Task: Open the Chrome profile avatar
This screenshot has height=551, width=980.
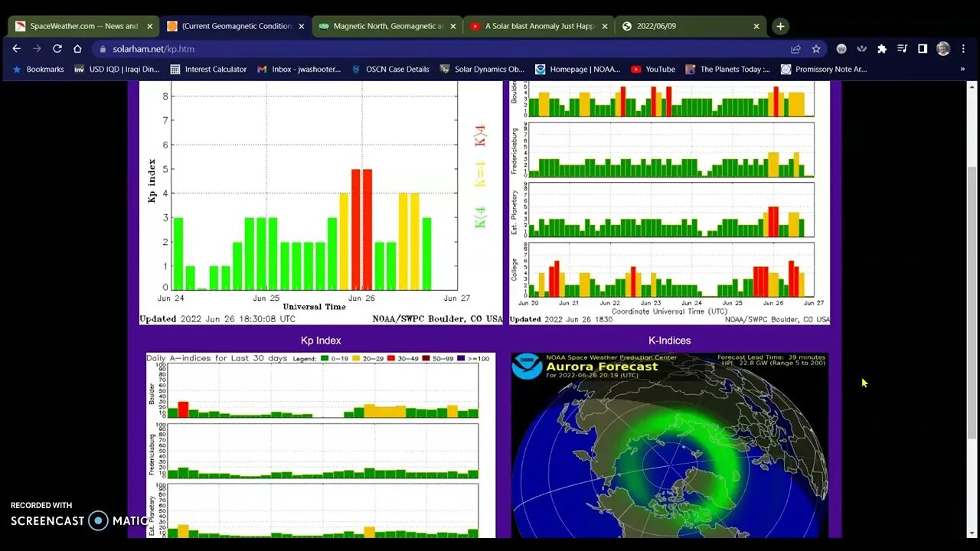Action: pyautogui.click(x=943, y=48)
